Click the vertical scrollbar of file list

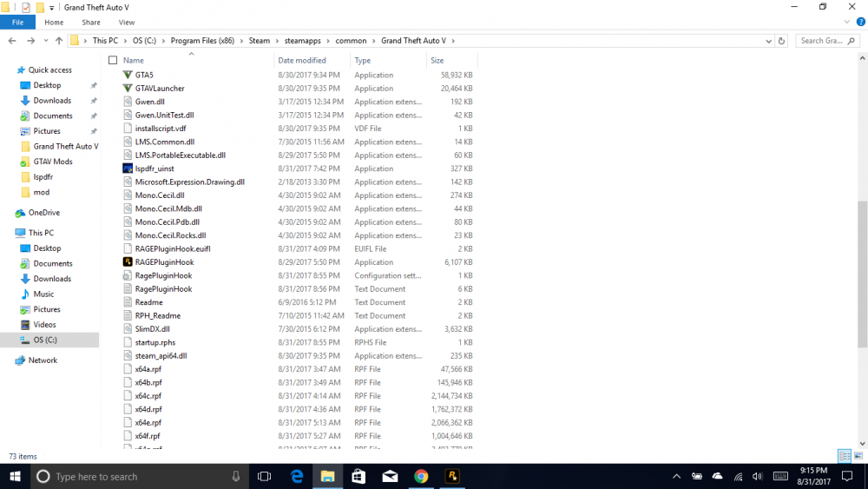coord(862,274)
